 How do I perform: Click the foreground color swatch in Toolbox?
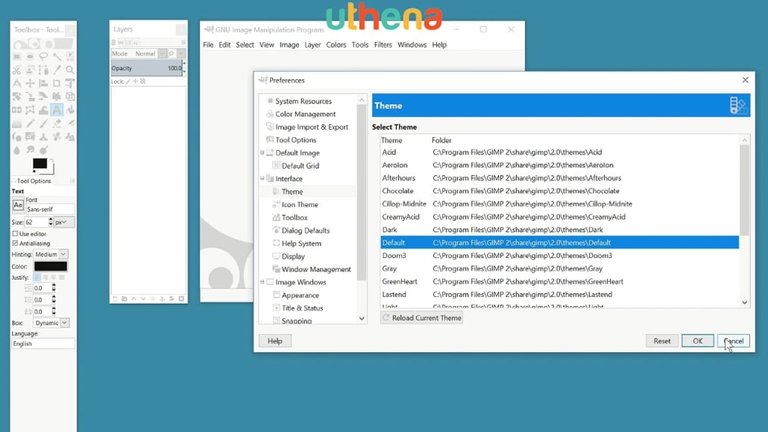click(40, 164)
